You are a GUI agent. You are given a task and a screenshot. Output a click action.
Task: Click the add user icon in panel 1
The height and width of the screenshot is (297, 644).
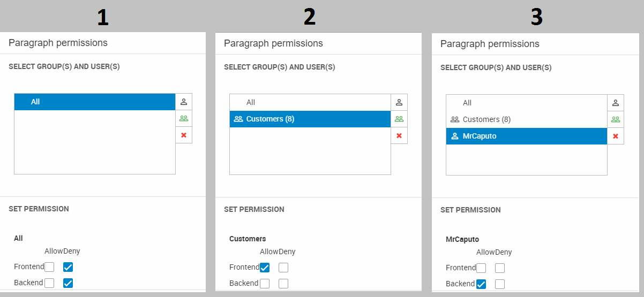coord(184,102)
